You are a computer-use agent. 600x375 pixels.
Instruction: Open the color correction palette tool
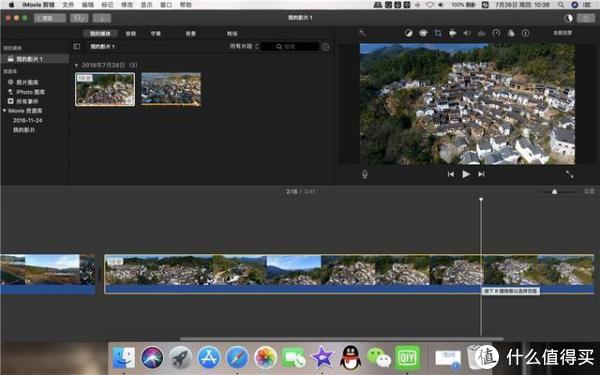point(423,33)
